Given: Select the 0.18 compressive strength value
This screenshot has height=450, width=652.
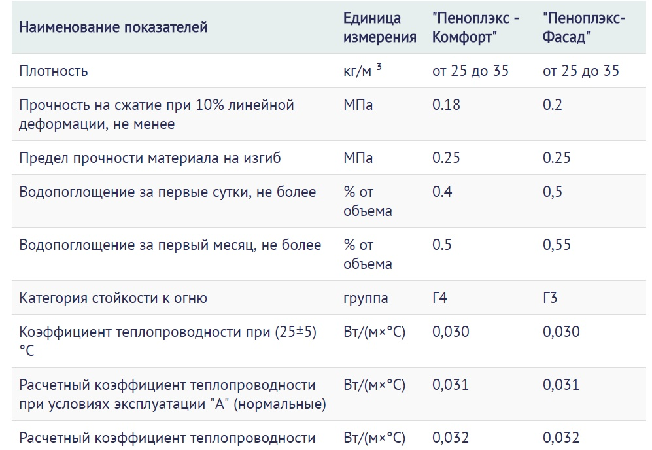Looking at the screenshot, I should [446, 104].
